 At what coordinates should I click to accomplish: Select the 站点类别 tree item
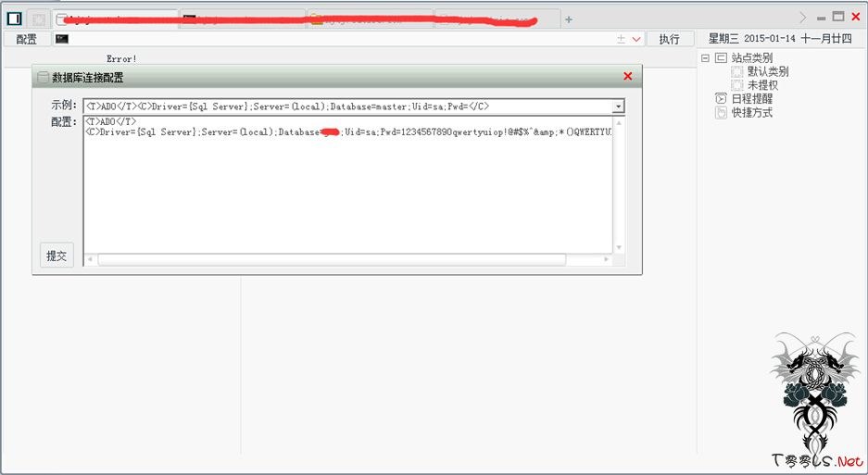[752, 57]
